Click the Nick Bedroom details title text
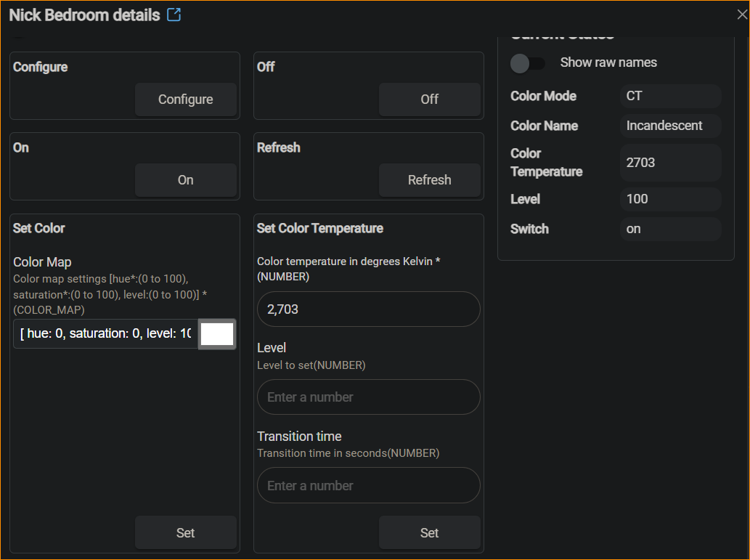 (84, 15)
